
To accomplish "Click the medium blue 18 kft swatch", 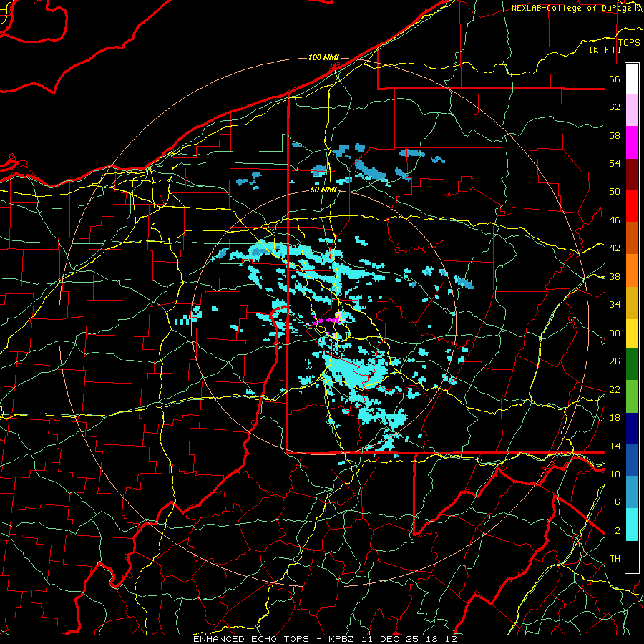I will point(632,460).
